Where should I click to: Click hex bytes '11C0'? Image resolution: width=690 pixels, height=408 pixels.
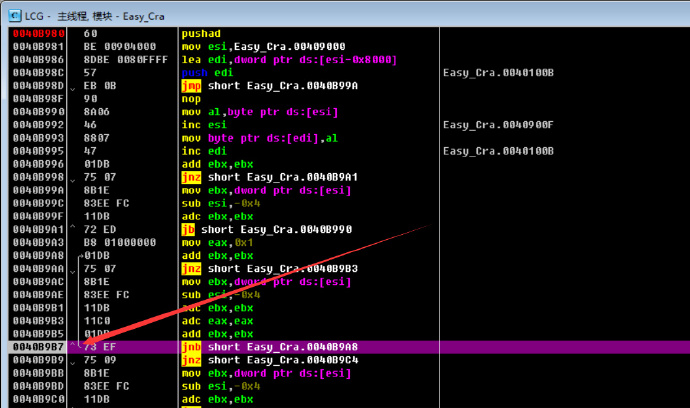[96, 321]
